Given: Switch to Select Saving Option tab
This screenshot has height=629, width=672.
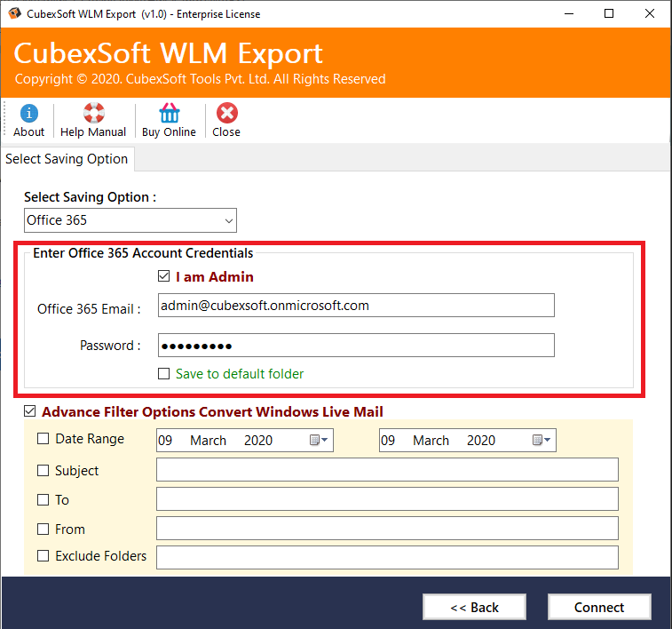Looking at the screenshot, I should click(67, 159).
